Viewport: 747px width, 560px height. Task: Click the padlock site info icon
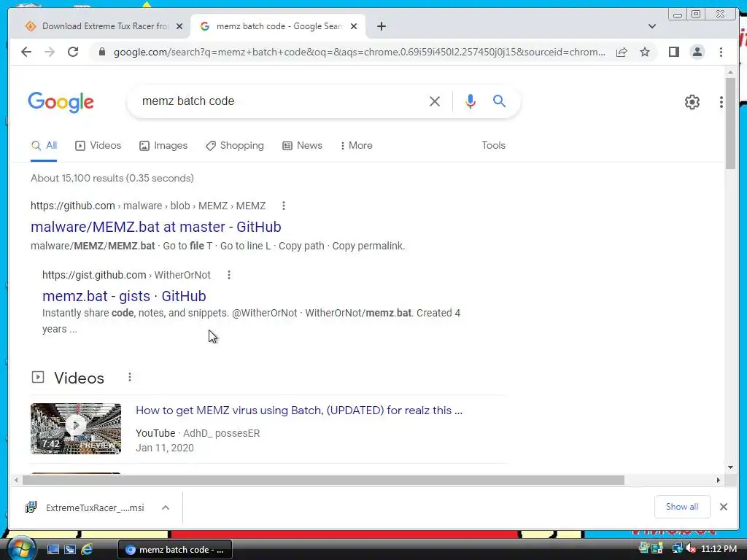(x=101, y=52)
